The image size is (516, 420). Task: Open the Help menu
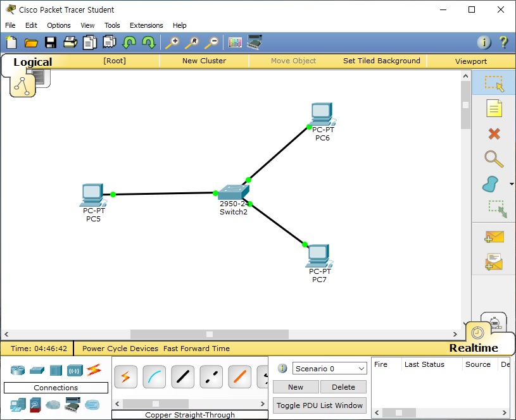180,25
